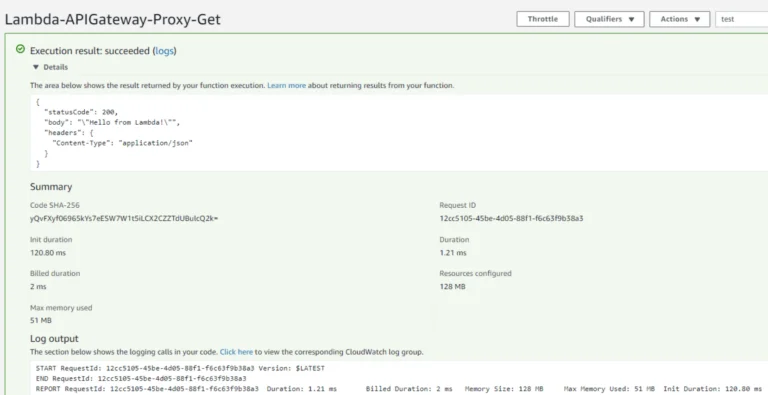This screenshot has height=395, width=768.
Task: Click the Request ID label
Action: click(x=457, y=205)
